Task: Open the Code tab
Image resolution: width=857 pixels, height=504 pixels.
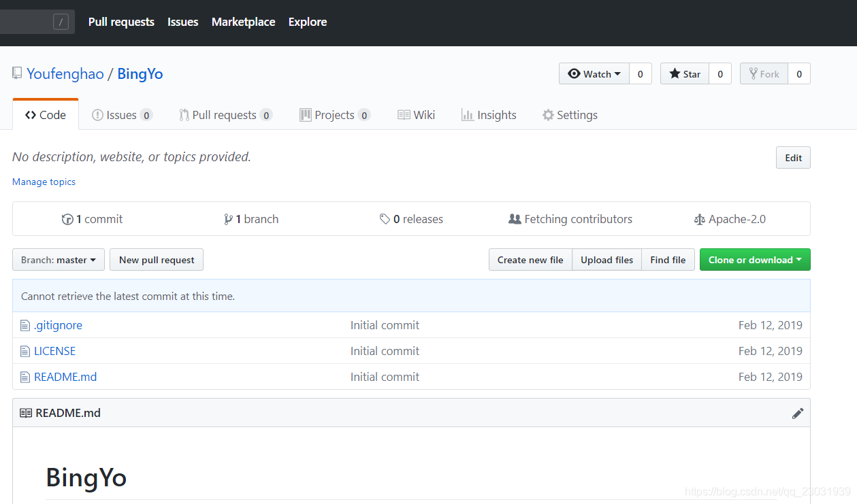Action: point(46,115)
